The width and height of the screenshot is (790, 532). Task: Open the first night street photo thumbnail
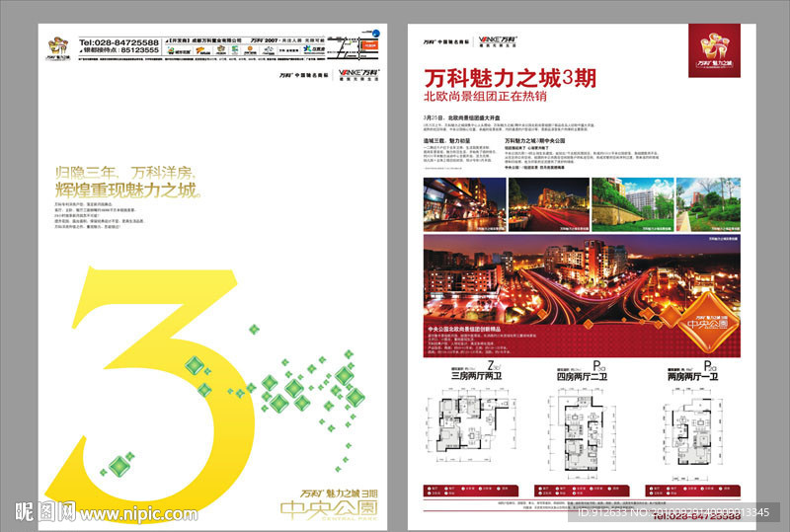[x=464, y=204]
